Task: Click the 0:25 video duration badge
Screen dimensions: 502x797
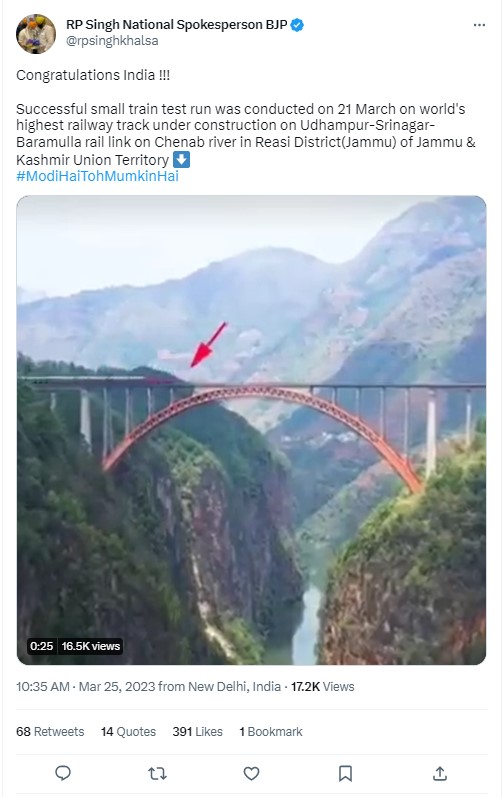Action: tap(42, 646)
